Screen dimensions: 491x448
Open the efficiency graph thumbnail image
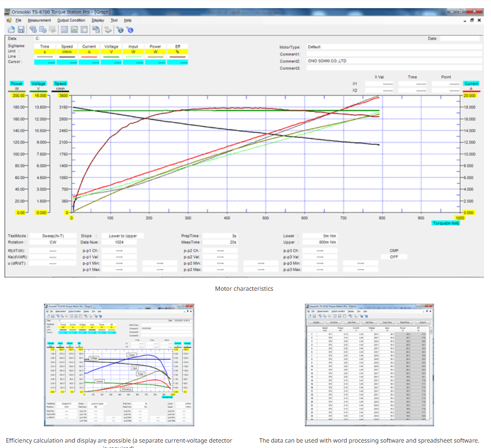point(119,364)
